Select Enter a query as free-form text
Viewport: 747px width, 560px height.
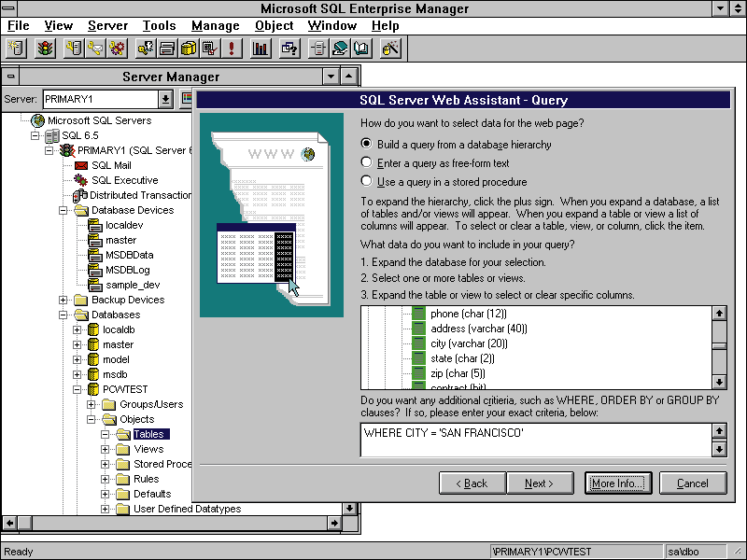(x=366, y=162)
